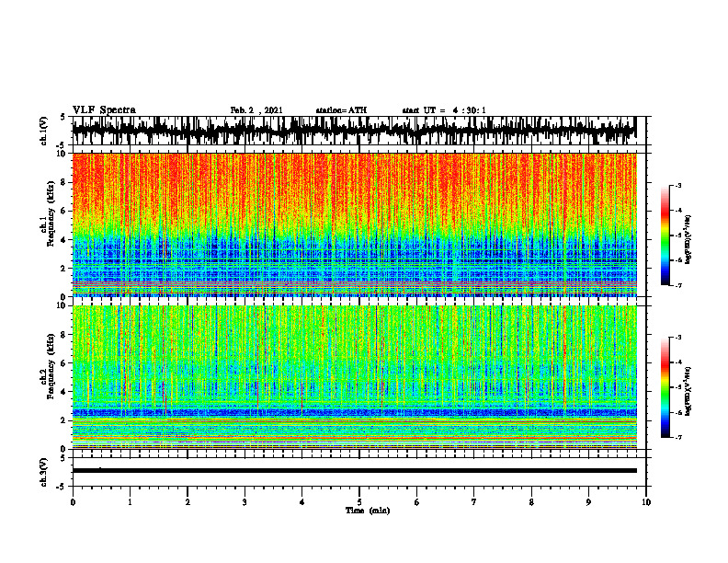Click the ch.1 "Frequency (kHz)" axis label
This screenshot has height=563, width=728.
tap(51, 213)
